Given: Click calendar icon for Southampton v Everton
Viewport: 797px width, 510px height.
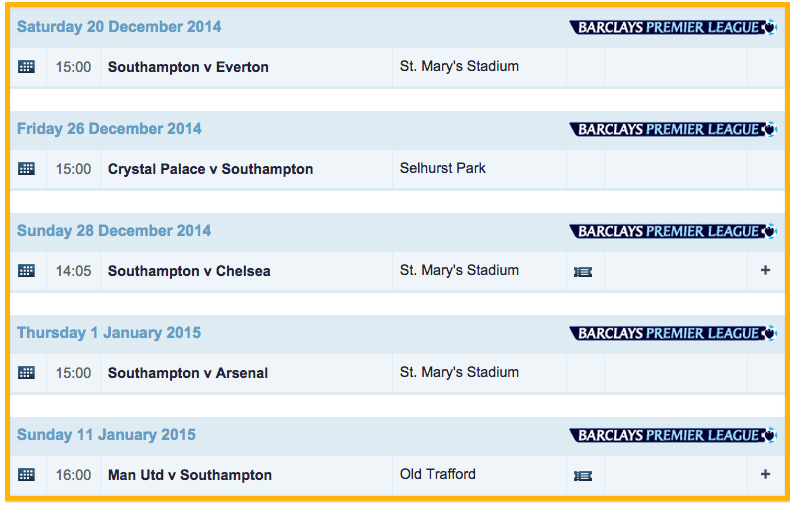Looking at the screenshot, I should tap(27, 67).
